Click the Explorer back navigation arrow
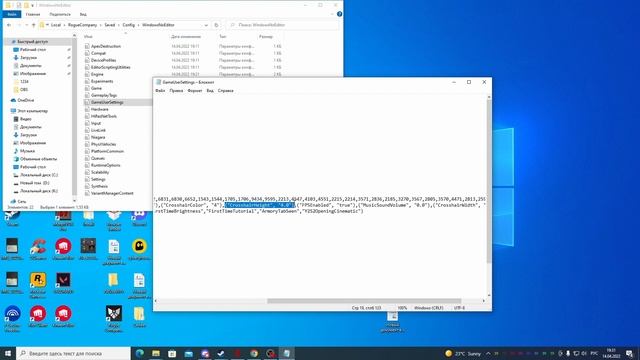 tap(9, 25)
